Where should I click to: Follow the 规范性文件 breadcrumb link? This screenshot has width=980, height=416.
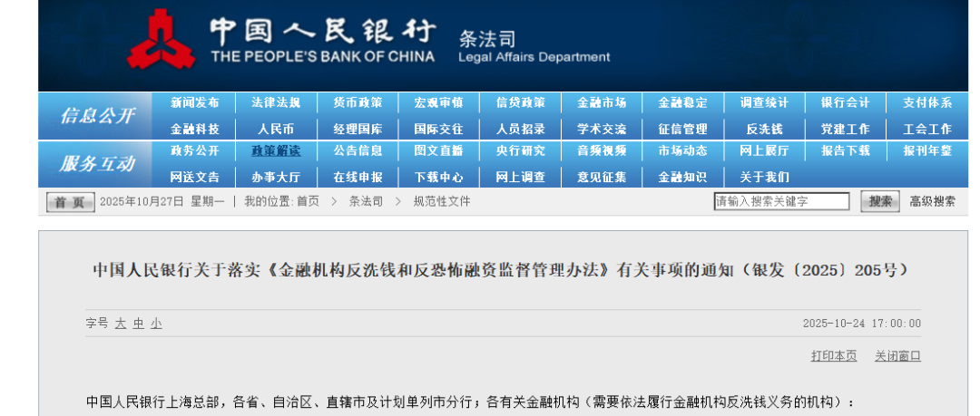442,202
